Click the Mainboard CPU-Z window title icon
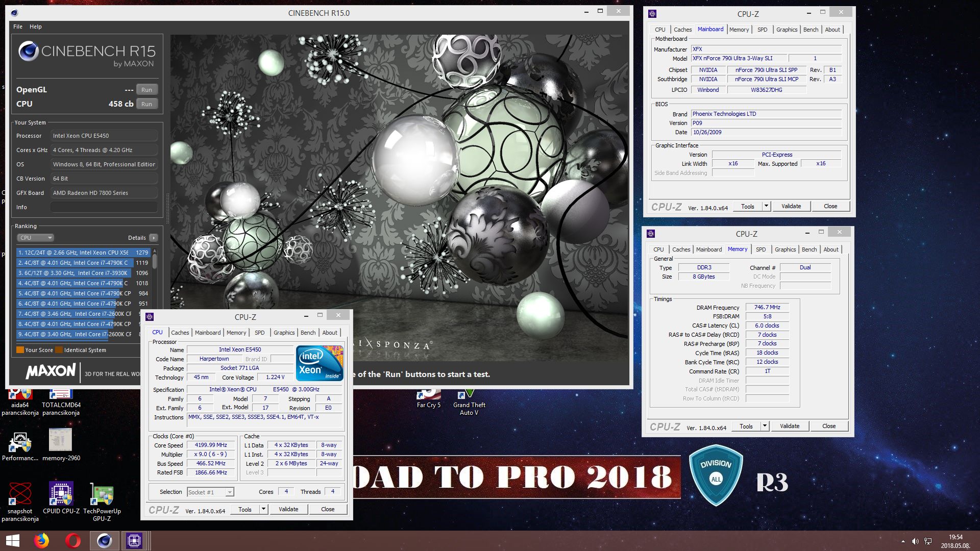 652,14
